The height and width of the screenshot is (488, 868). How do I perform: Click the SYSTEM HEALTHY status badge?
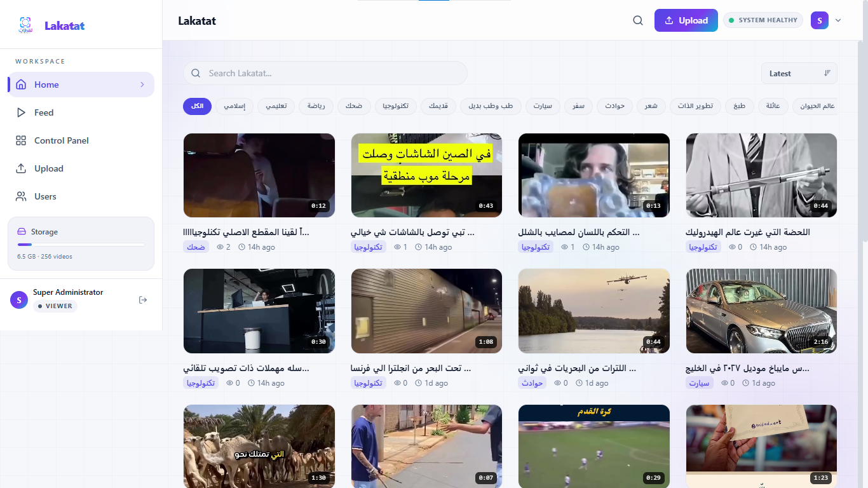[x=763, y=20]
